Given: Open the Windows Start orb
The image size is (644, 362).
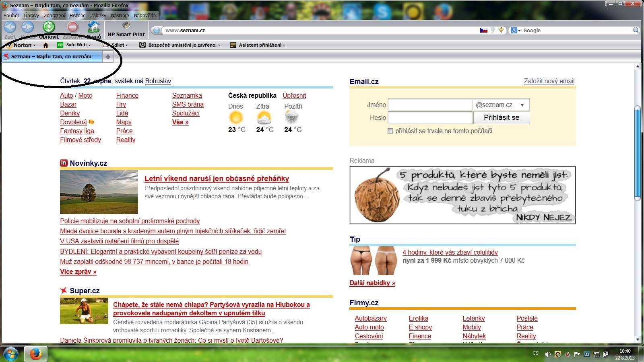Looking at the screenshot, I should coord(10,354).
